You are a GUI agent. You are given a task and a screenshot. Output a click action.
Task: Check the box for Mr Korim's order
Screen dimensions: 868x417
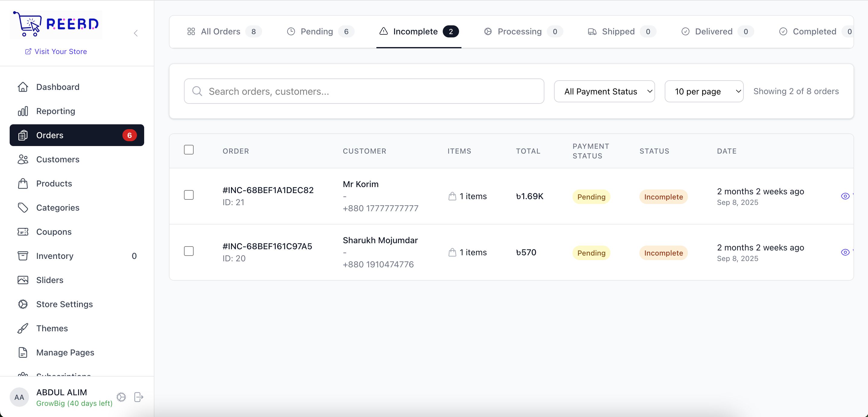tap(189, 195)
